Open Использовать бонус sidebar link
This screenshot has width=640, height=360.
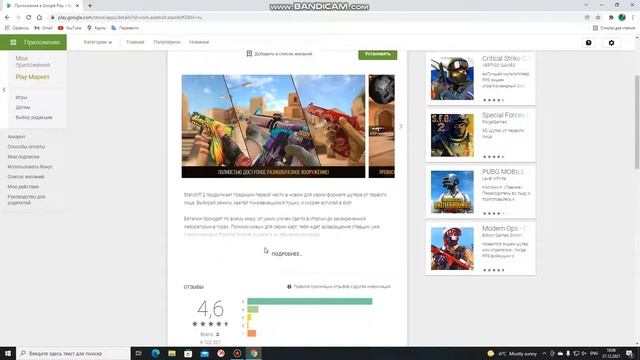[30, 167]
